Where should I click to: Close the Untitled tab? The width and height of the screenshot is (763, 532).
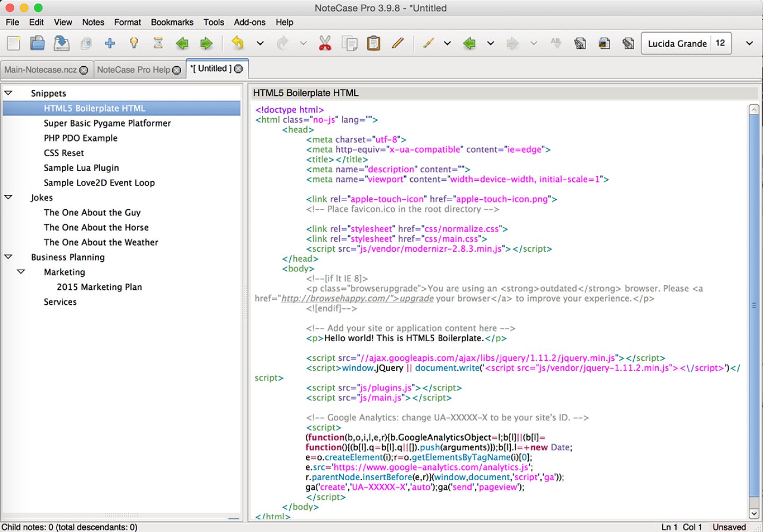[x=238, y=69]
